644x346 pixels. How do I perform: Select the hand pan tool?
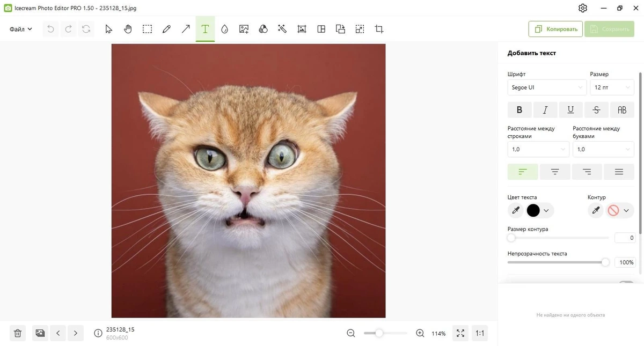128,29
